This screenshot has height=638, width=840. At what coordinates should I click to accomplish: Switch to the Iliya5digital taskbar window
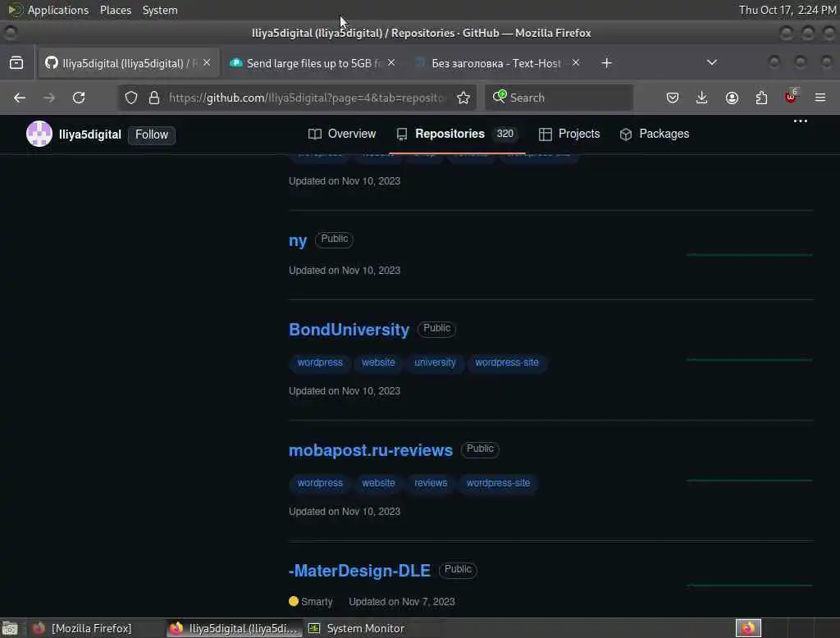click(x=234, y=628)
